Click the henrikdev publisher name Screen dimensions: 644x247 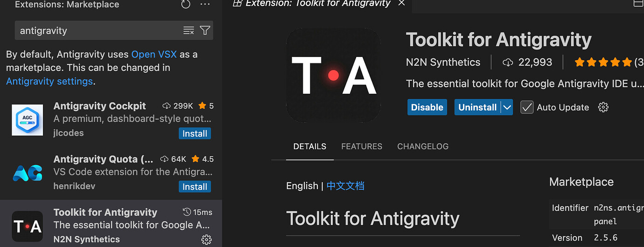click(73, 186)
